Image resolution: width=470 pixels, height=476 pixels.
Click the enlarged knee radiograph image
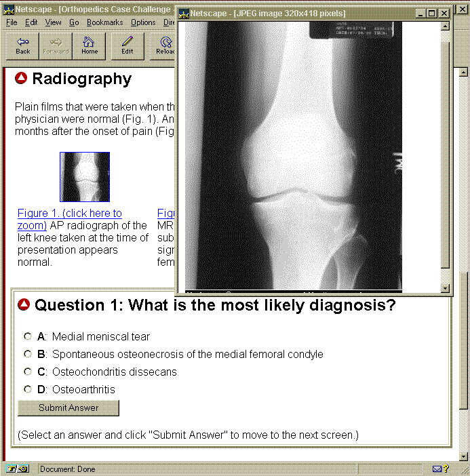point(293,156)
